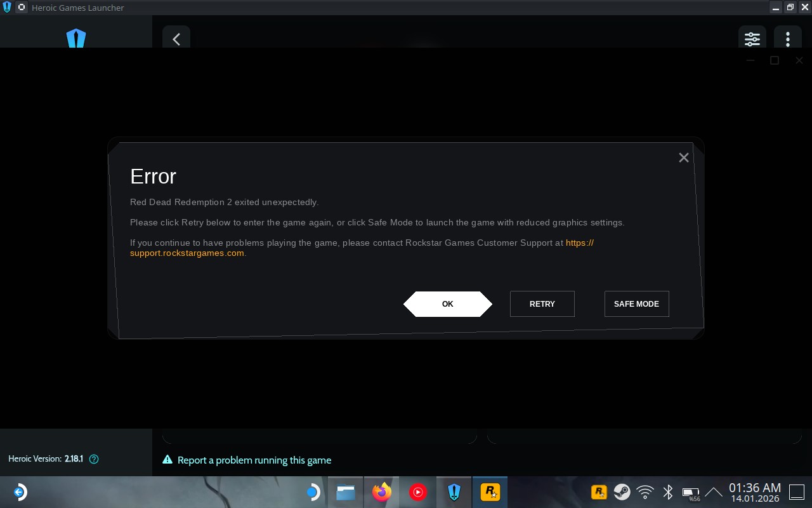Click the Heroic version help icon
Viewport: 812px width, 508px height.
point(94,458)
